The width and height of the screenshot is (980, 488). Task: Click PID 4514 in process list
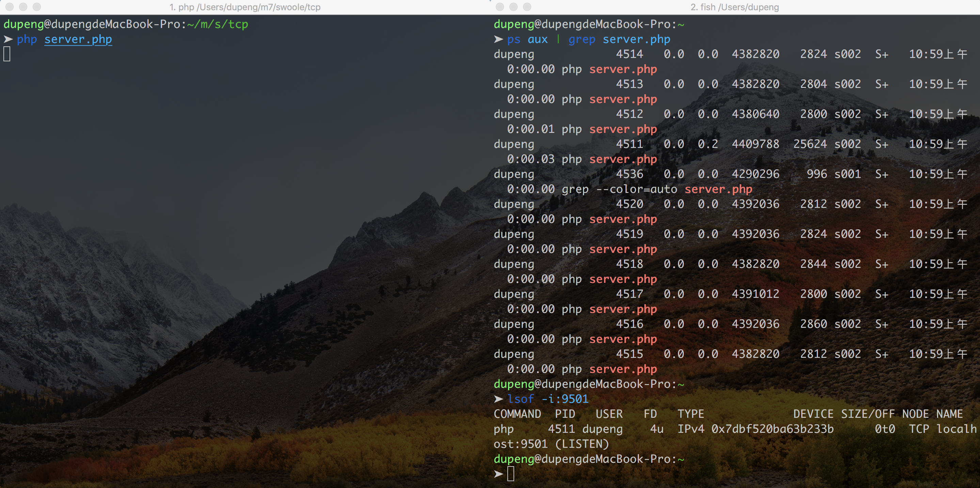pos(630,54)
